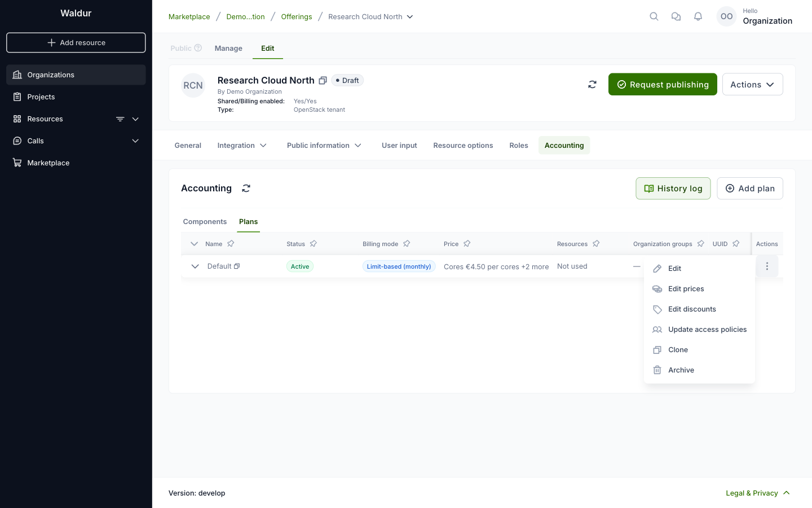The width and height of the screenshot is (812, 508).
Task: Go to Marketplace breadcrumb link
Action: point(189,17)
